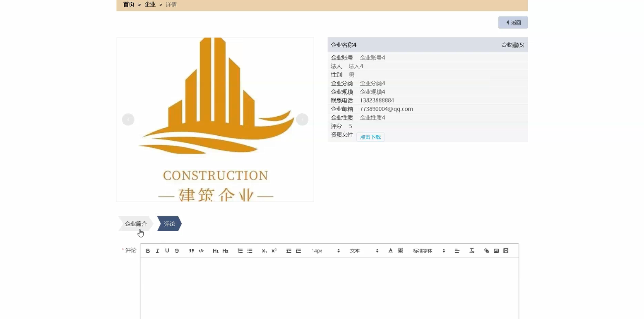Apply superscript formatting
The height and width of the screenshot is (319, 644).
[274, 250]
